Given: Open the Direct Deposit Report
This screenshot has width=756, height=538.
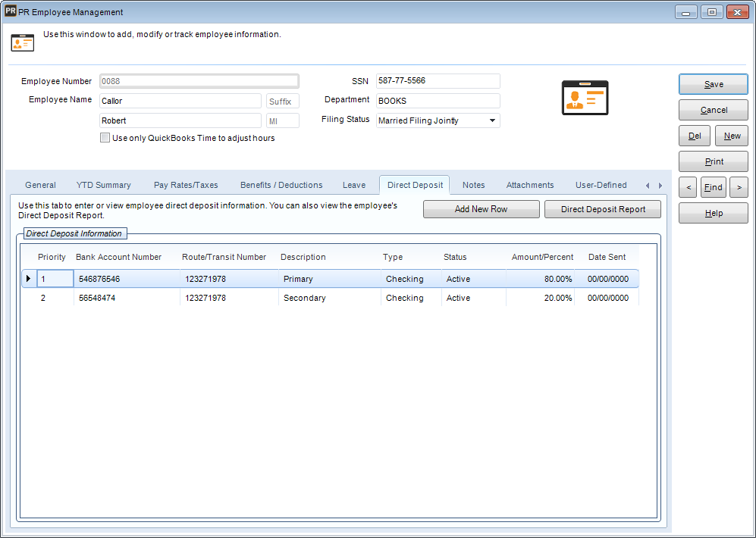Looking at the screenshot, I should (x=603, y=209).
